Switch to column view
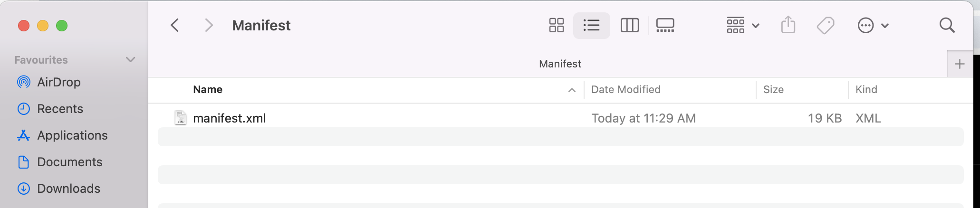Viewport: 980px width, 208px height. (x=630, y=25)
